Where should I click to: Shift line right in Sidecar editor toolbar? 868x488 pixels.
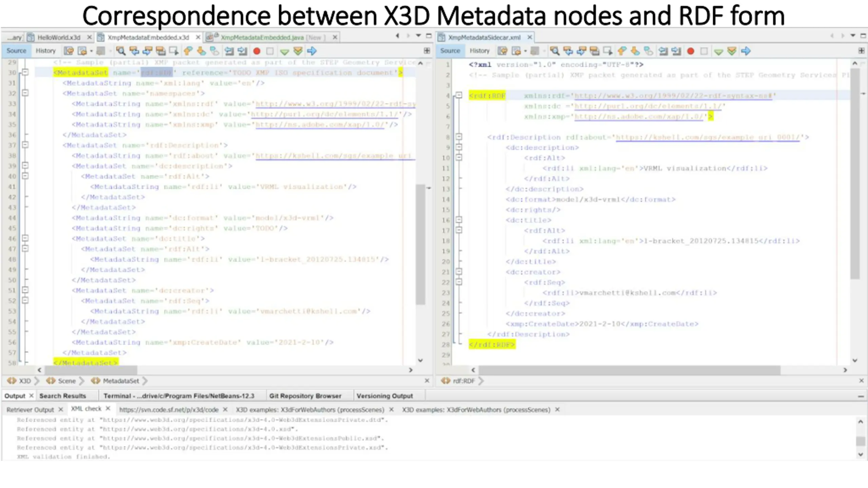pos(676,51)
